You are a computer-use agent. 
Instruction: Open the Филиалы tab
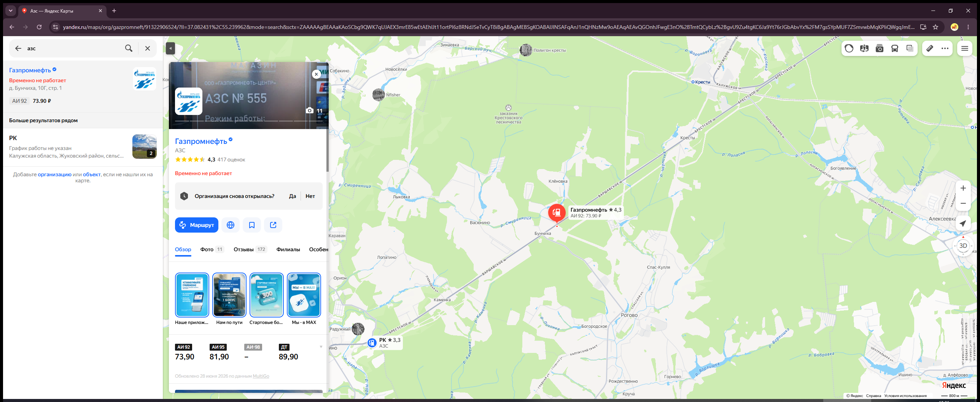pos(288,249)
